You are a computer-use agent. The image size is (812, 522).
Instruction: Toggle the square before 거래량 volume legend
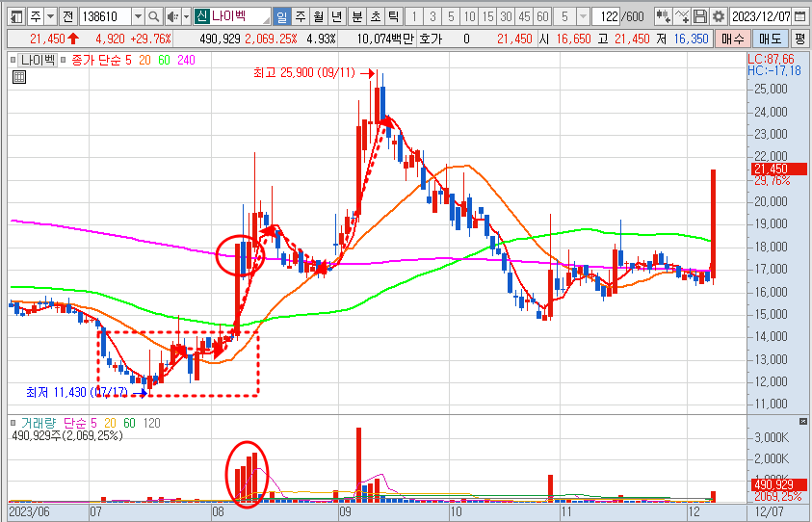[x=13, y=423]
